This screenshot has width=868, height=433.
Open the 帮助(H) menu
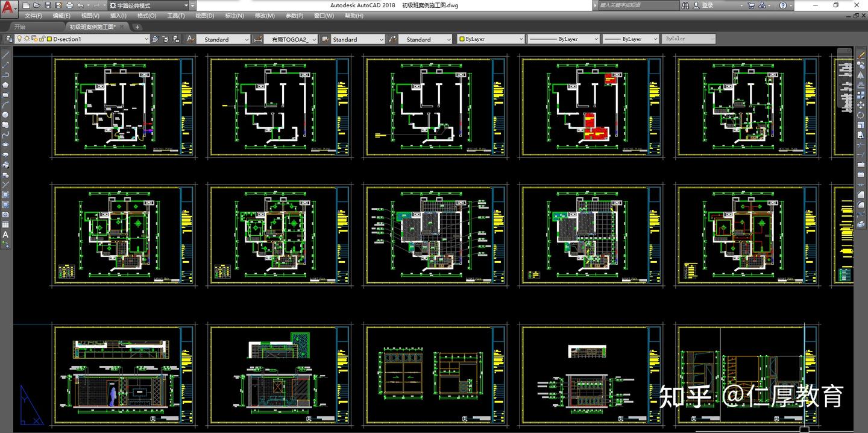(x=354, y=16)
